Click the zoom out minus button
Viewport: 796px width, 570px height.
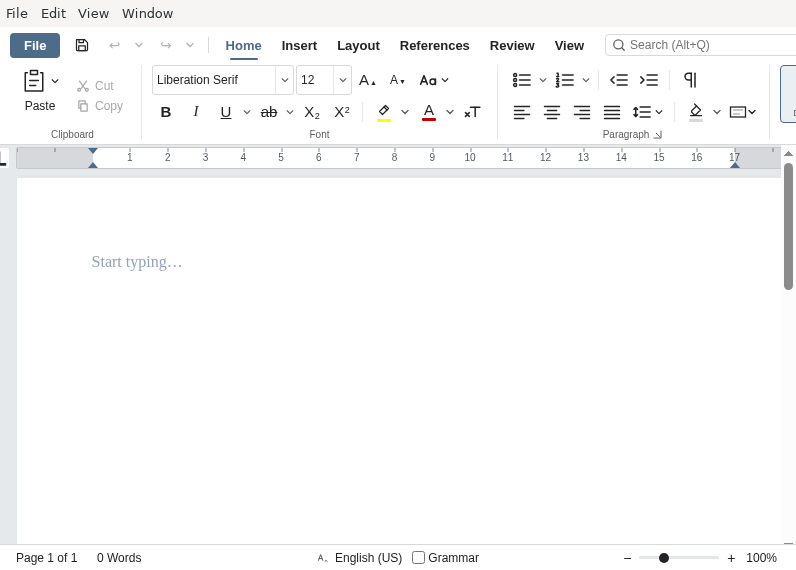(627, 558)
